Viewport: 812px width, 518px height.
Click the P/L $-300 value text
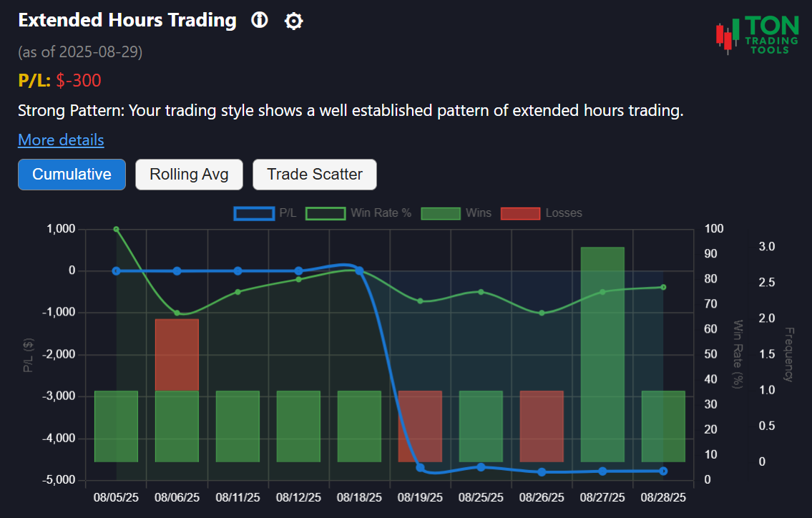click(x=79, y=80)
